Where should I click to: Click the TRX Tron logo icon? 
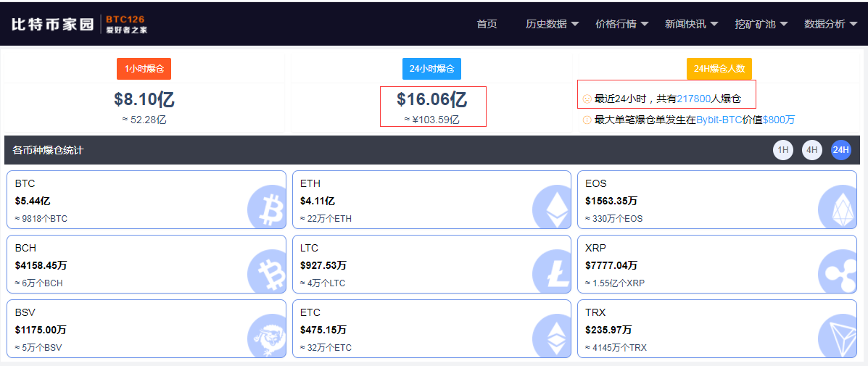point(838,337)
